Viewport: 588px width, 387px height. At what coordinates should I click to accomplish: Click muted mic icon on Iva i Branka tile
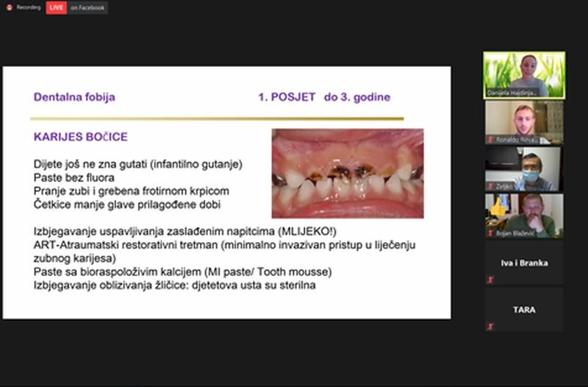(x=490, y=280)
